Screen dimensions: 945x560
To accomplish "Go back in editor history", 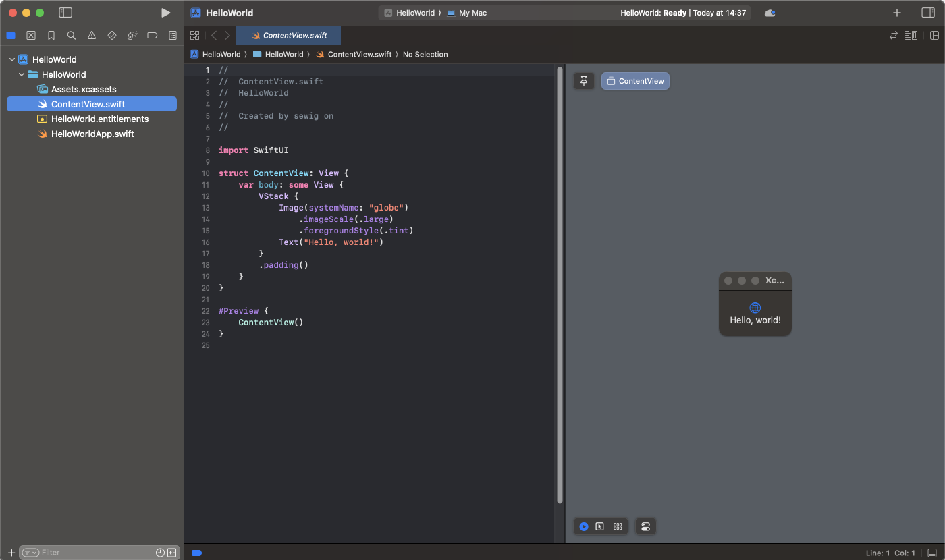I will (214, 36).
